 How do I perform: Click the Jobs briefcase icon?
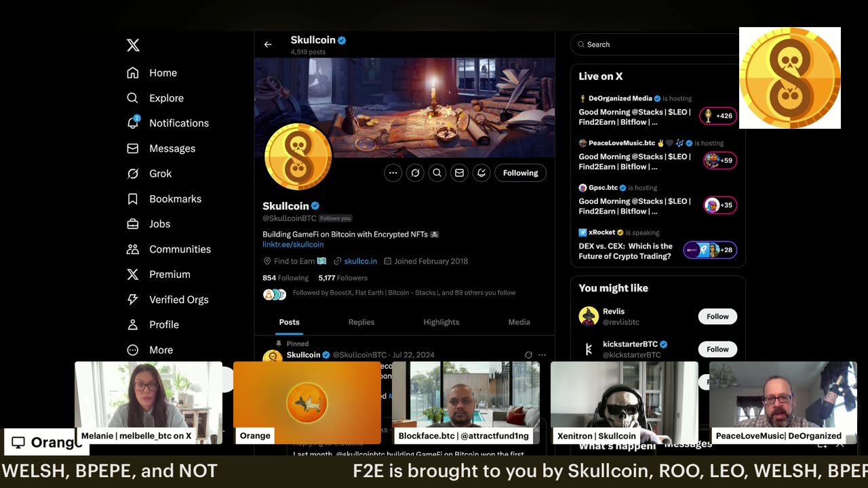click(133, 224)
